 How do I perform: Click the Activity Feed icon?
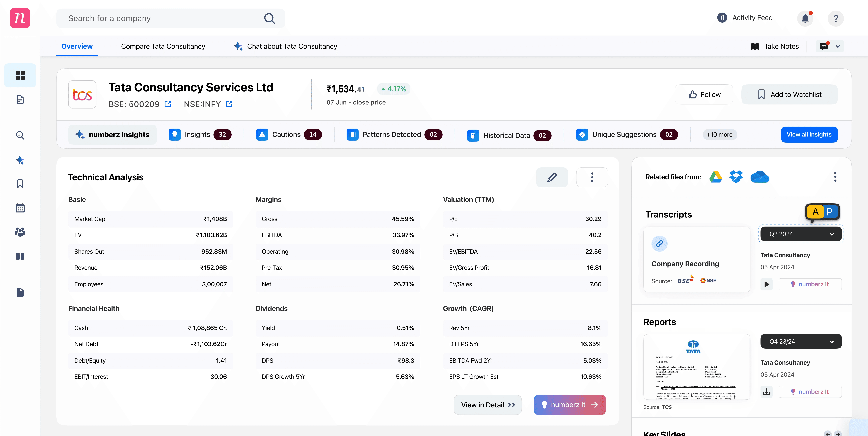(x=722, y=18)
